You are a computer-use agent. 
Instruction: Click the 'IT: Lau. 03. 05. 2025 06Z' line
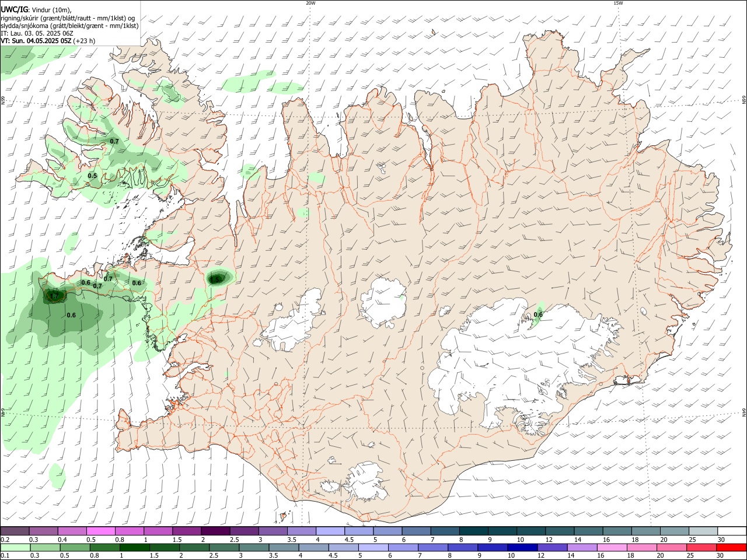click(x=37, y=34)
